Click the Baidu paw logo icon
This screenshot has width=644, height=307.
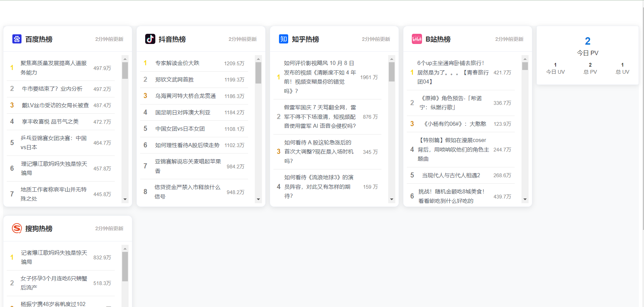pos(17,39)
